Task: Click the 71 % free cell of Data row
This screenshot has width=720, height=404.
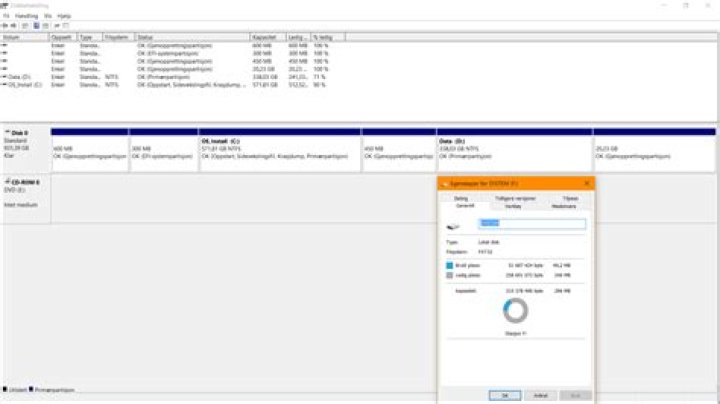Action: 319,77
